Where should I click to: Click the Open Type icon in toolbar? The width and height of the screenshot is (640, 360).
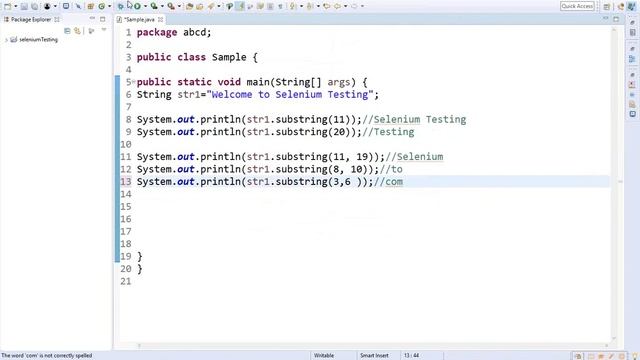189,6
